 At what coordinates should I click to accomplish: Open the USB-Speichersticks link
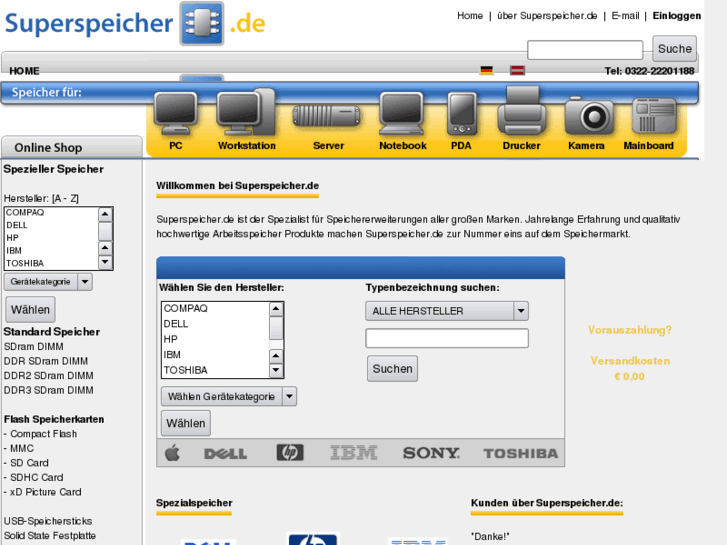(x=48, y=521)
